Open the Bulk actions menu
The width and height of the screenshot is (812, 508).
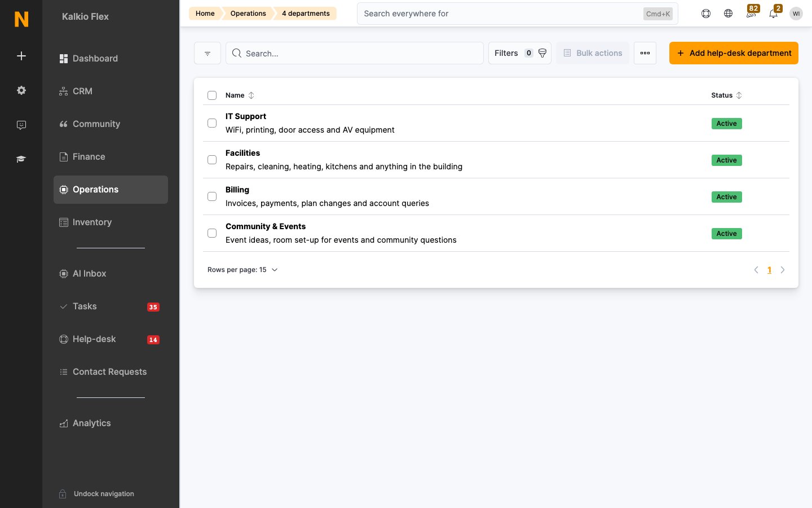click(x=593, y=53)
